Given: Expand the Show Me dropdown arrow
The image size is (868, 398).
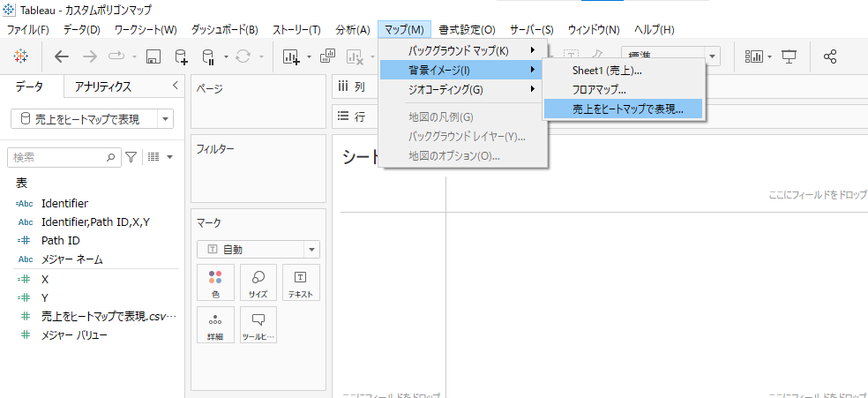Looking at the screenshot, I should [x=769, y=56].
